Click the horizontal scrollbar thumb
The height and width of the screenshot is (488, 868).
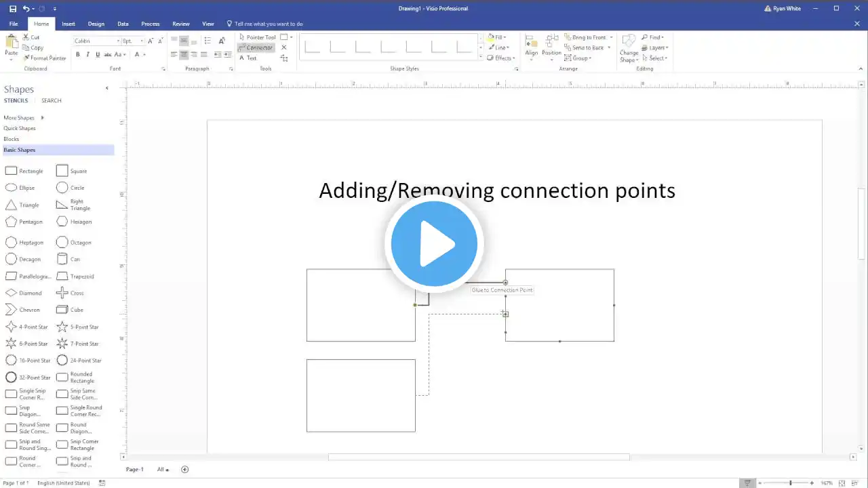[x=479, y=457]
